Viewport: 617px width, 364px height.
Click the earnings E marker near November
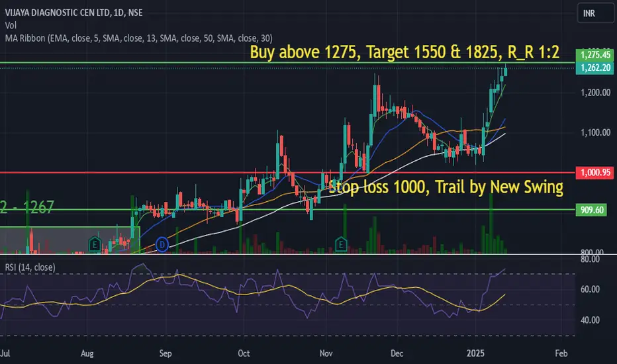click(341, 244)
